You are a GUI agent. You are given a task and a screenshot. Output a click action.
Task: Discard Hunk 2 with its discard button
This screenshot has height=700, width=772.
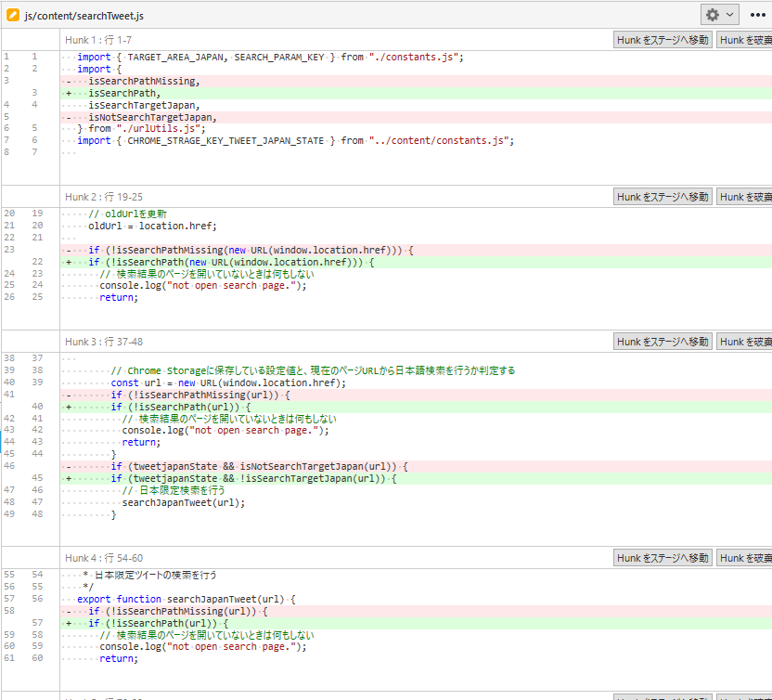point(744,197)
